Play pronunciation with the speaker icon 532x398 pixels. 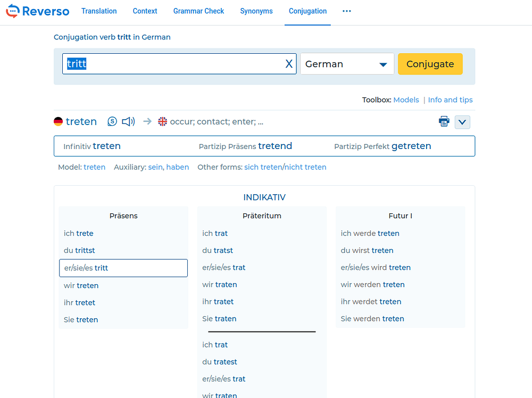pyautogui.click(x=128, y=121)
